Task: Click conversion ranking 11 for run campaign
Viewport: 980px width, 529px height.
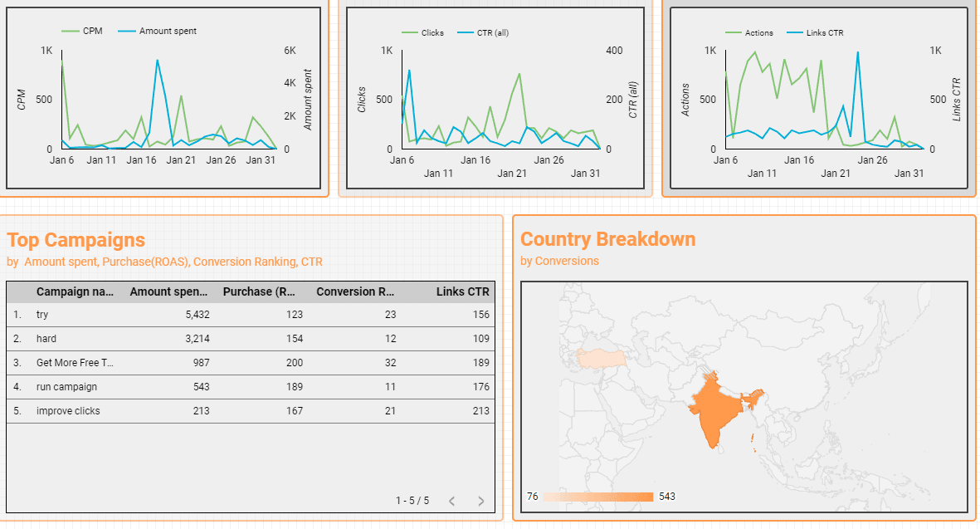Action: 391,386
